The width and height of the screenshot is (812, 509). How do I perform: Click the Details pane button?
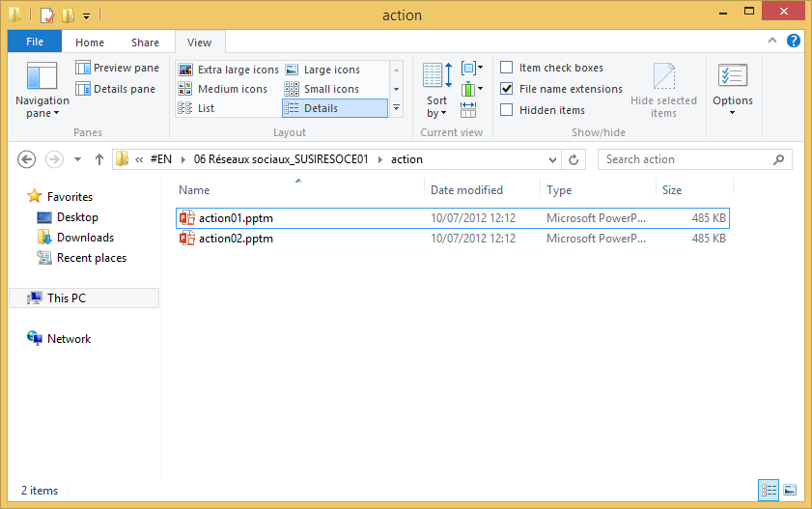coord(115,89)
